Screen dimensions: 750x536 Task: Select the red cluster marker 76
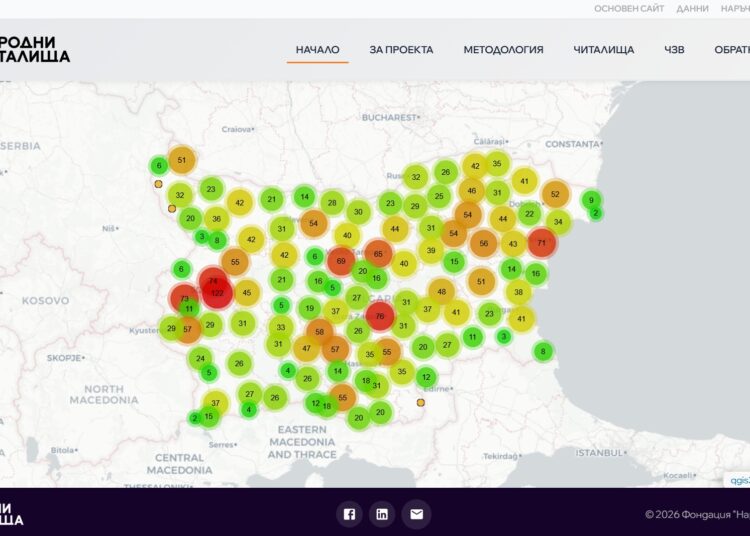click(x=380, y=316)
